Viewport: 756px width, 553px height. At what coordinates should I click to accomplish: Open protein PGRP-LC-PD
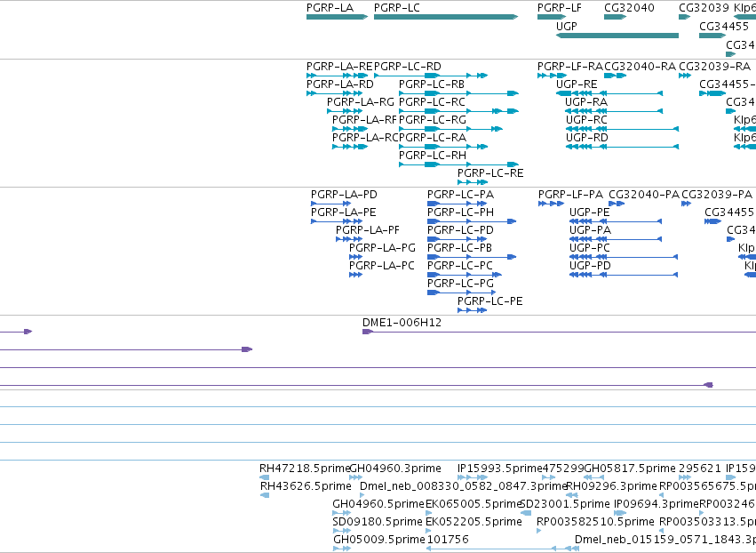pos(458,239)
